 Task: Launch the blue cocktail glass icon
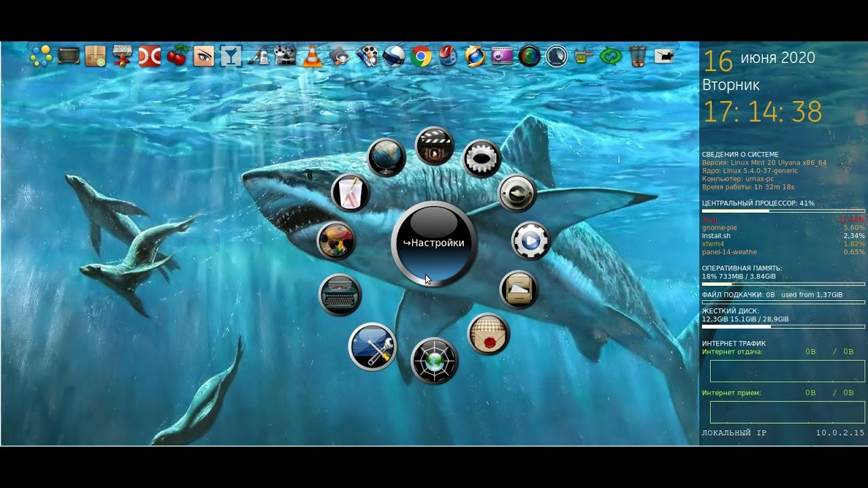coord(231,56)
